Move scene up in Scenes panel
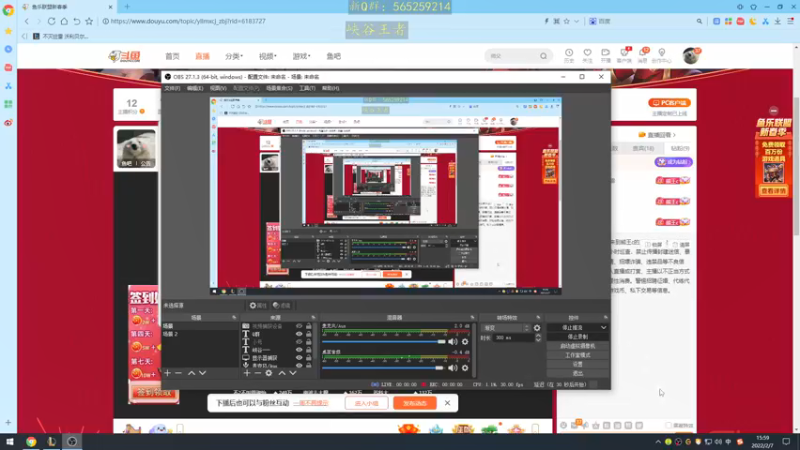 point(191,373)
